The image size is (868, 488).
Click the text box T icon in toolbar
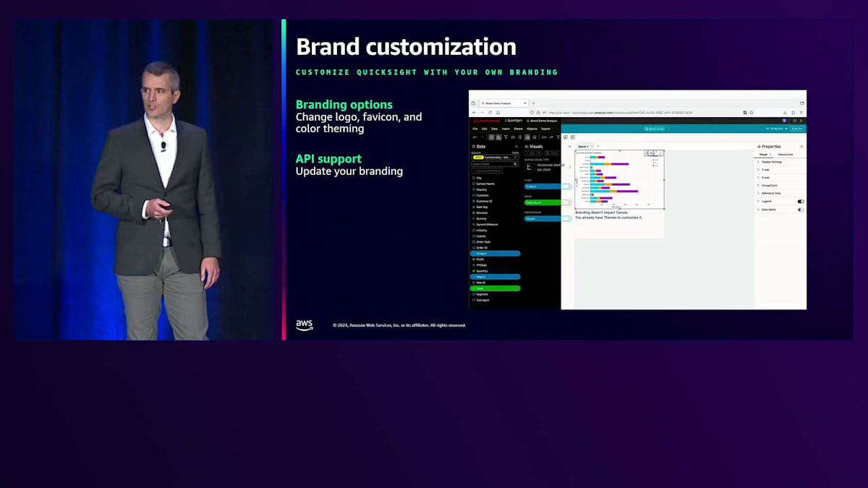coord(558,137)
